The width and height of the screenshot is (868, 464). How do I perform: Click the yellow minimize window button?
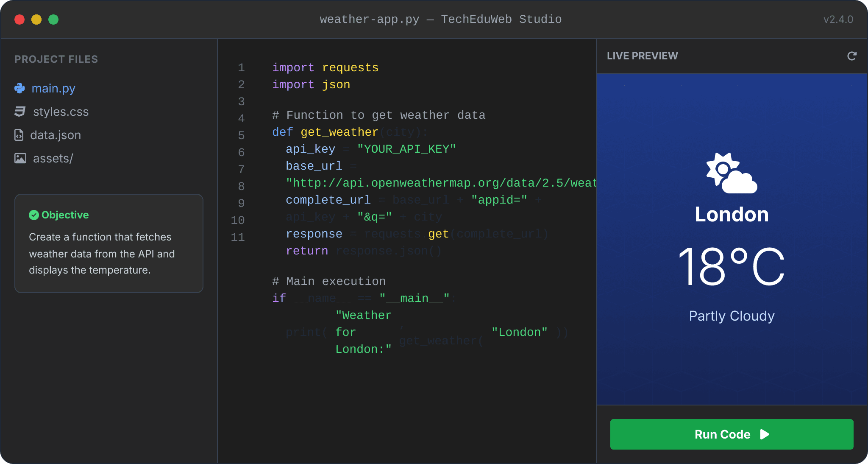point(36,20)
